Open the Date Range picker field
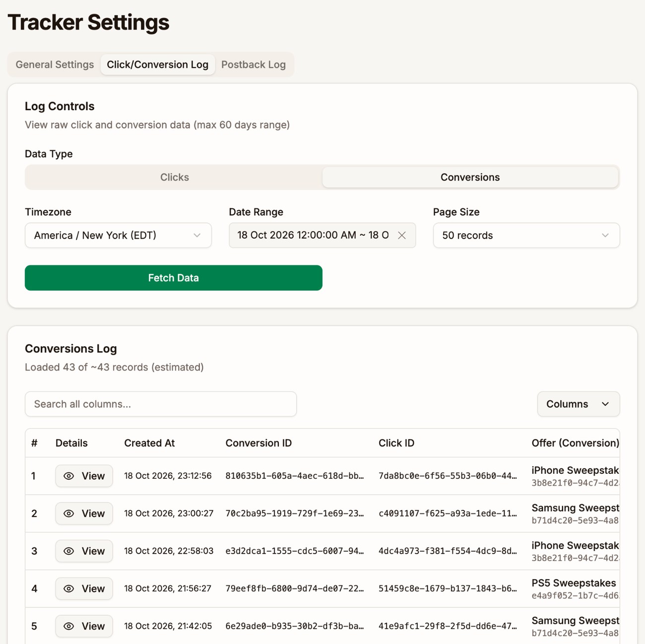 tap(322, 235)
